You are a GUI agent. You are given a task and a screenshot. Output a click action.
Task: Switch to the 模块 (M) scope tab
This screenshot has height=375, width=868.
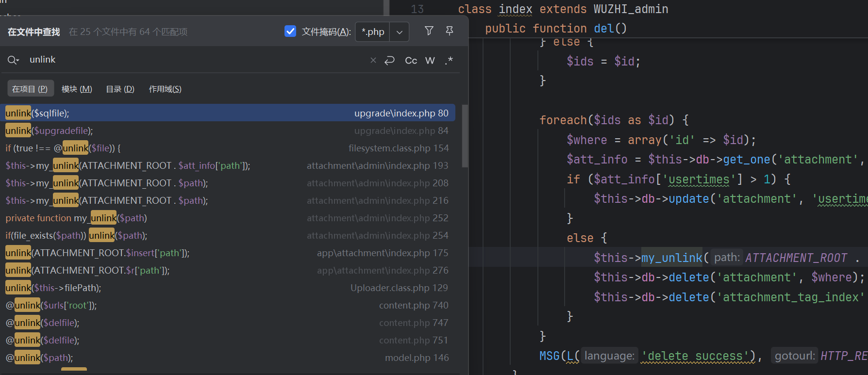(77, 89)
